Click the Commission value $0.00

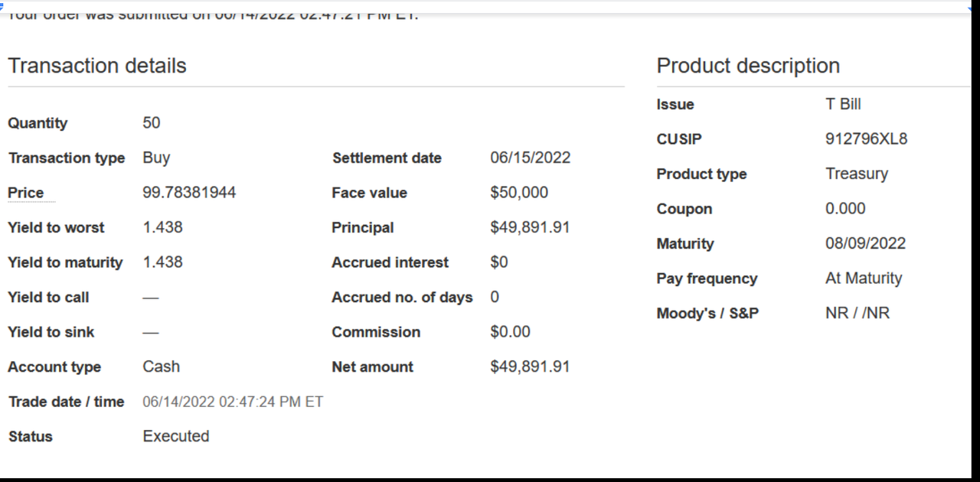pos(510,332)
